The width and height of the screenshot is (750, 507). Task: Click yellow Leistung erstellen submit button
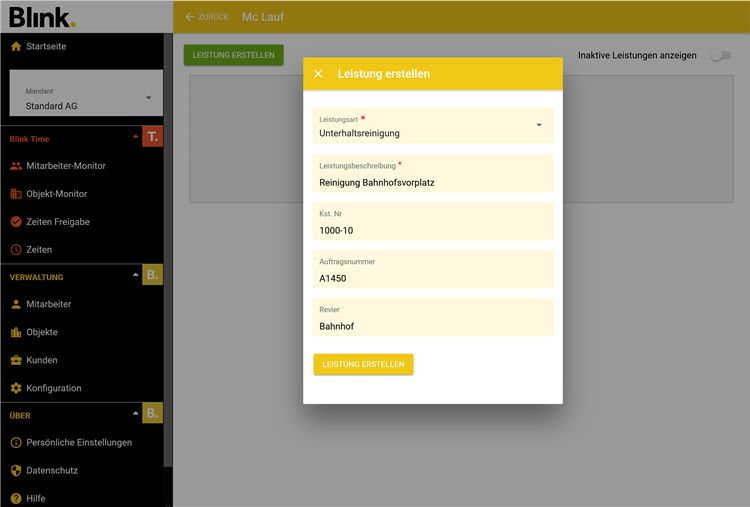(x=363, y=364)
